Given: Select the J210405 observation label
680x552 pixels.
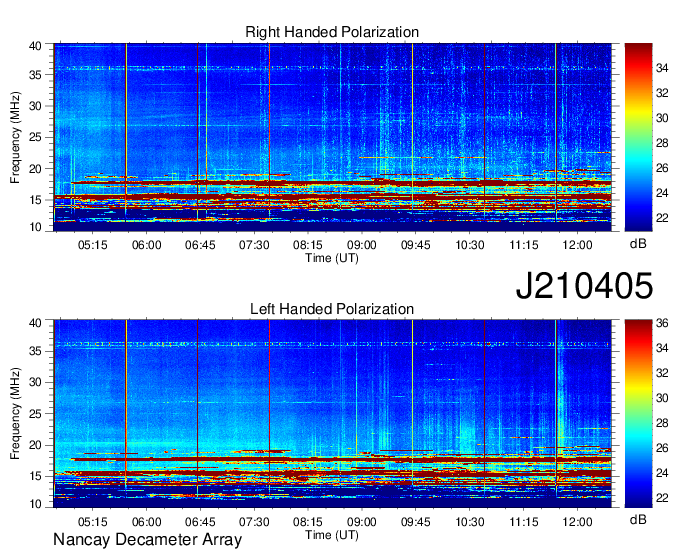Looking at the screenshot, I should point(584,285).
